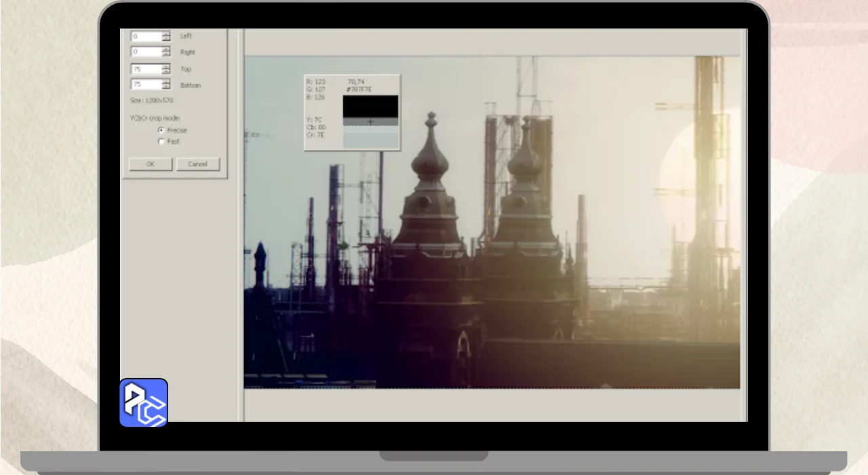Decrease the Top crop value with the down arrow

166,72
